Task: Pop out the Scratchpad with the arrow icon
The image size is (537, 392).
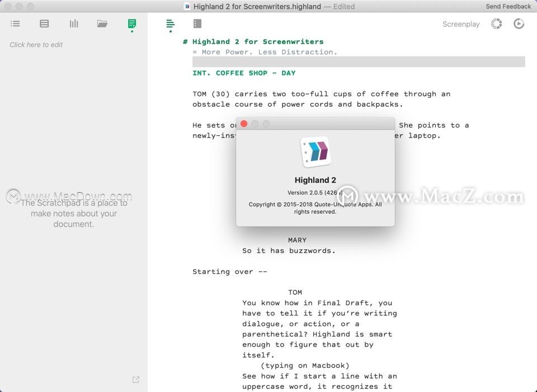Action: pos(136,379)
